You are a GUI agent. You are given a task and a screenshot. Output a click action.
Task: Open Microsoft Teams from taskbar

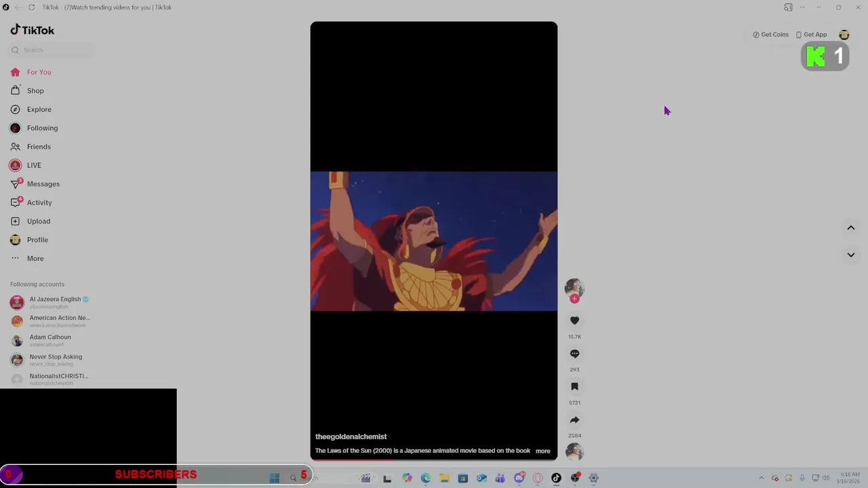pos(500,478)
